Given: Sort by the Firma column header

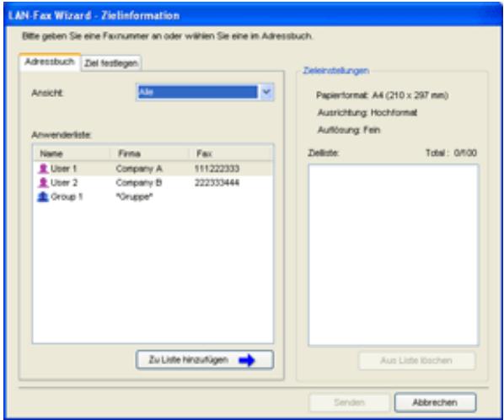Looking at the screenshot, I should 149,153.
